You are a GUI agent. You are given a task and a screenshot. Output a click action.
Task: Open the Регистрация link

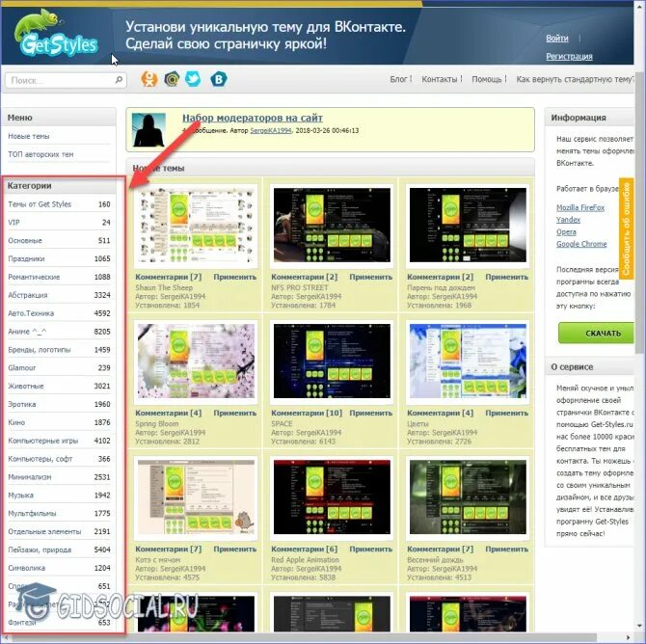pos(570,57)
